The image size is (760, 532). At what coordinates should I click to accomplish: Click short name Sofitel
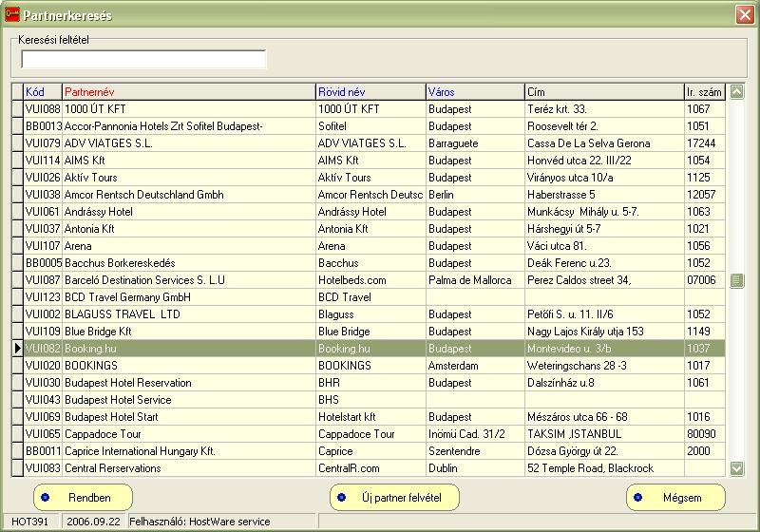point(332,126)
